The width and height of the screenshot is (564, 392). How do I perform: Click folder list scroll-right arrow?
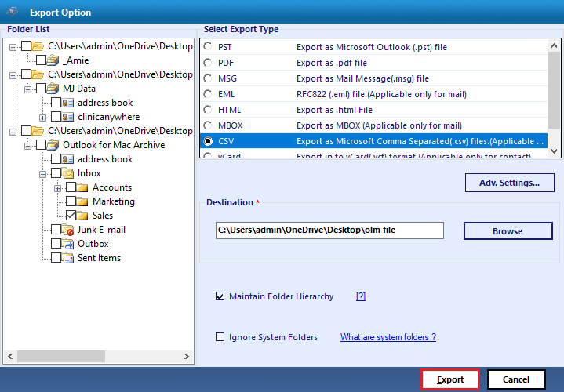[x=187, y=356]
